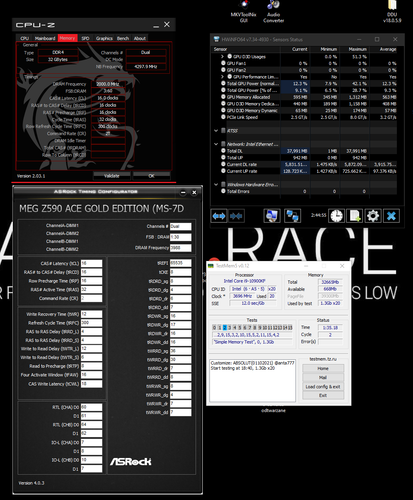The image size is (413, 500).
Task: Click TestMem5 title bar app icon
Action: (211, 266)
